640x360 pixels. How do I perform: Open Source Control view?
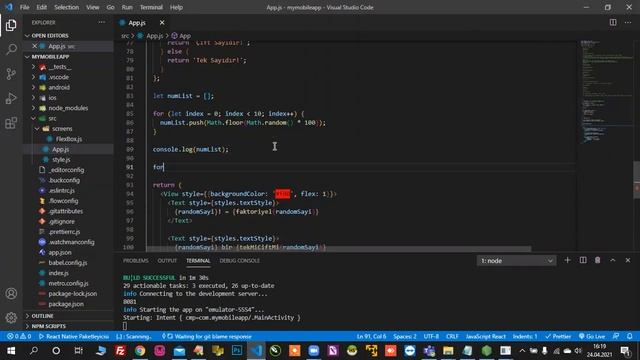11,74
